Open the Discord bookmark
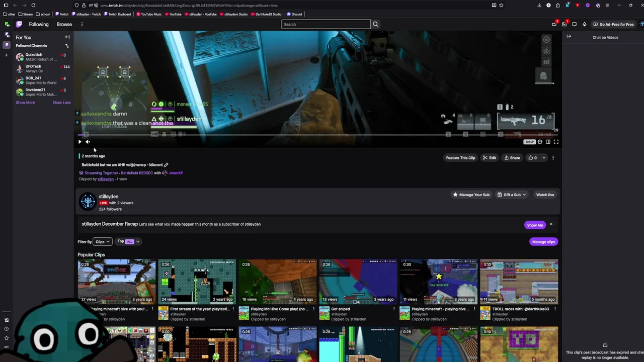The image size is (644, 362). [x=294, y=14]
